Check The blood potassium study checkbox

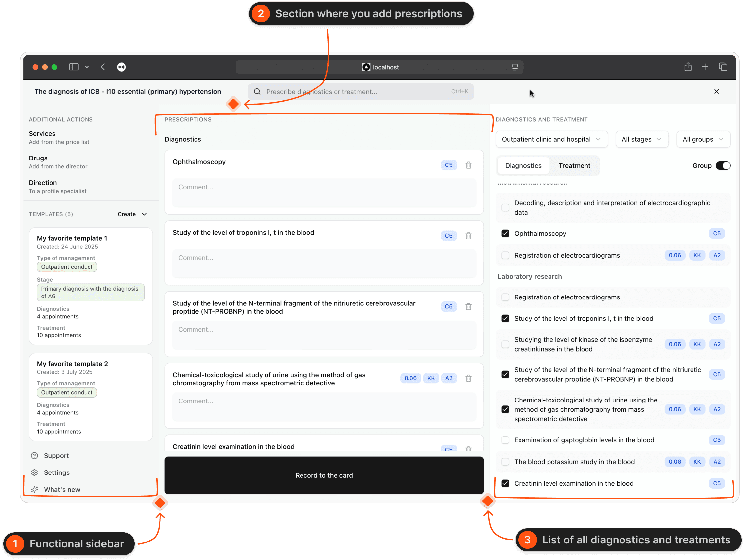click(x=505, y=462)
